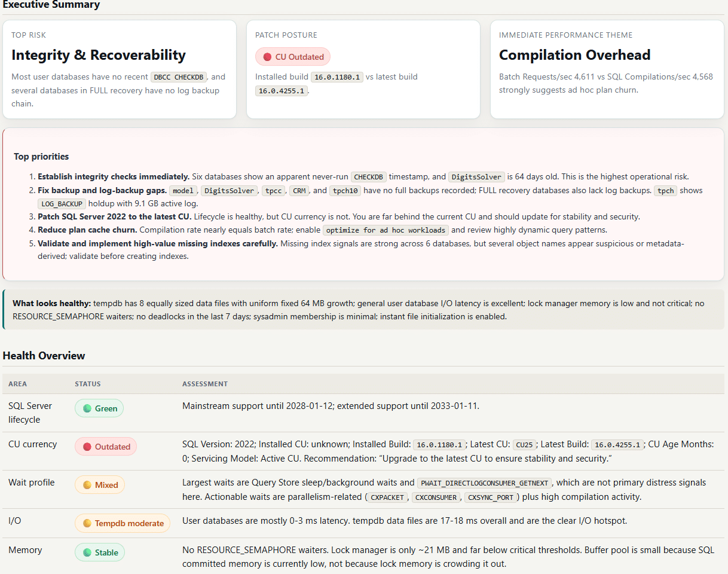
Task: Click the ASSESSMENT column header
Action: click(205, 384)
